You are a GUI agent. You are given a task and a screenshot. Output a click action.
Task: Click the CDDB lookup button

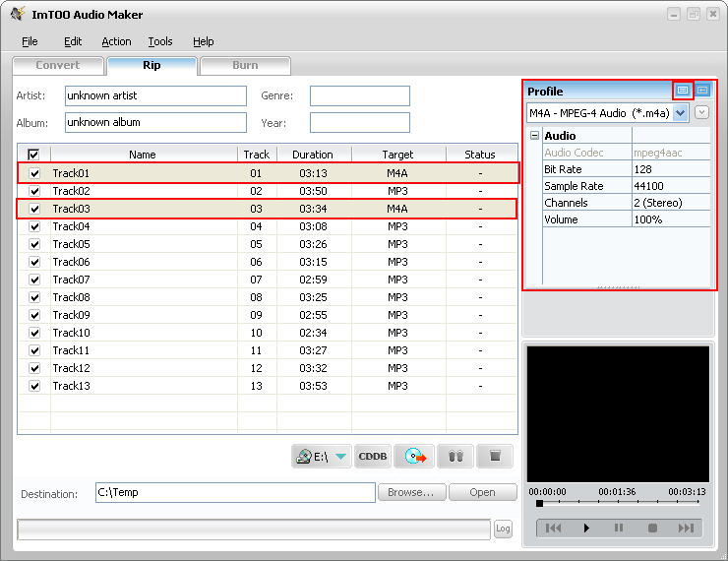[372, 456]
